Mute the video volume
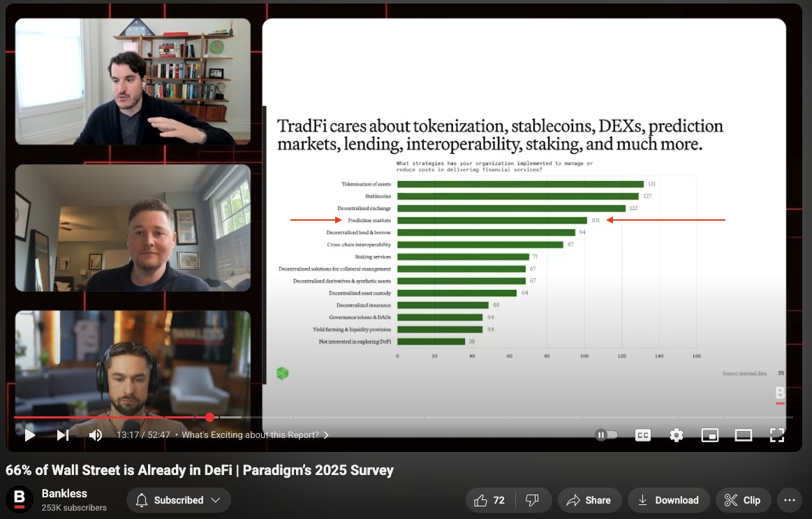The image size is (812, 519). pos(95,434)
